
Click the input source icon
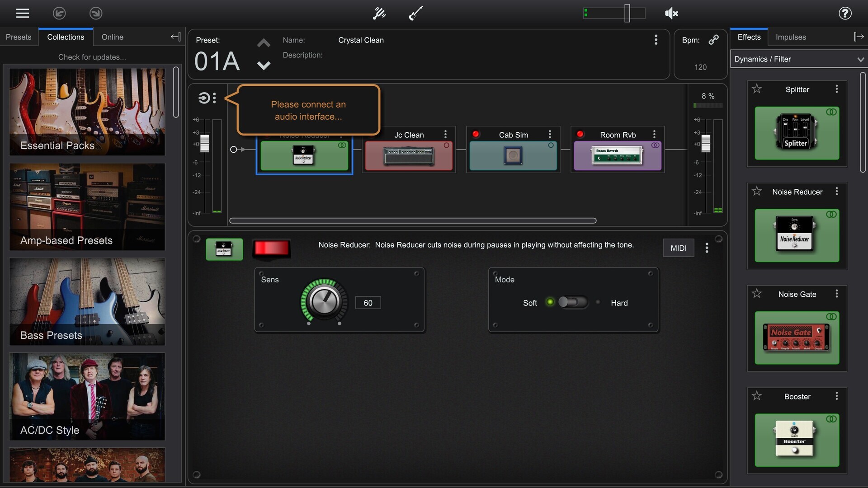click(204, 98)
